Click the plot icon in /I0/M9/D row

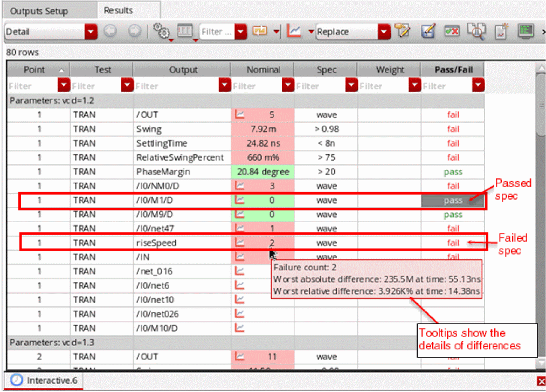click(239, 214)
